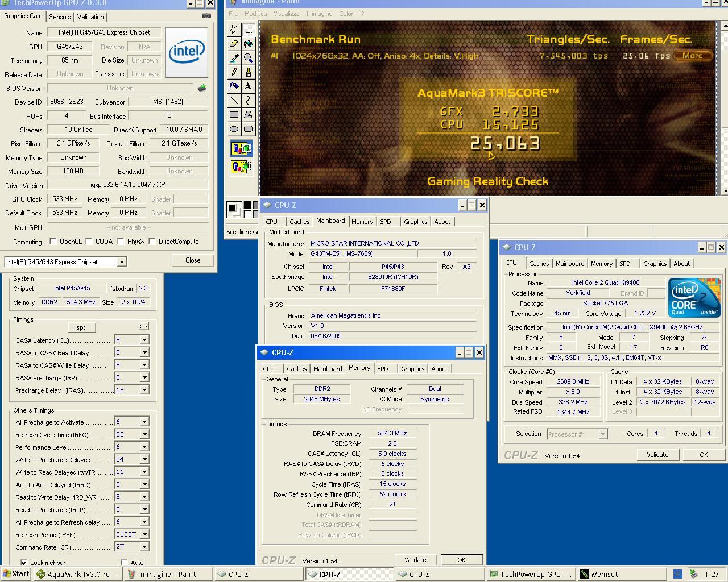Screen dimensions: 728x582
Task: Click spd button in Memset
Action: pos(81,327)
